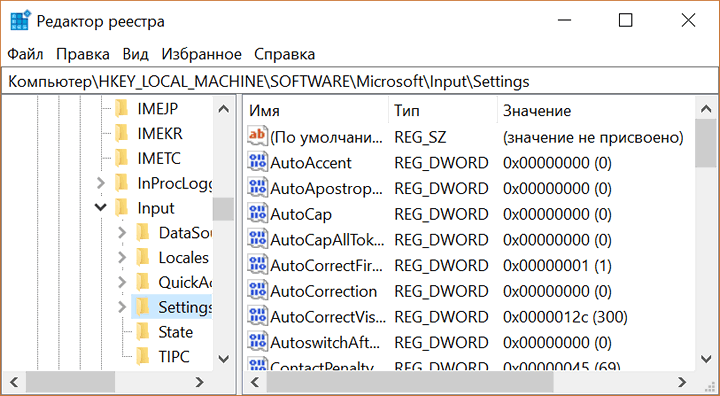The height and width of the screenshot is (396, 720).
Task: Click the folder icon of State key
Action: pyautogui.click(x=143, y=332)
